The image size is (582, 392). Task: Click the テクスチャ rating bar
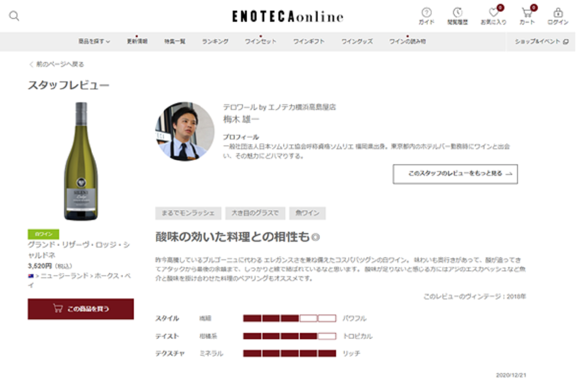pyautogui.click(x=290, y=353)
